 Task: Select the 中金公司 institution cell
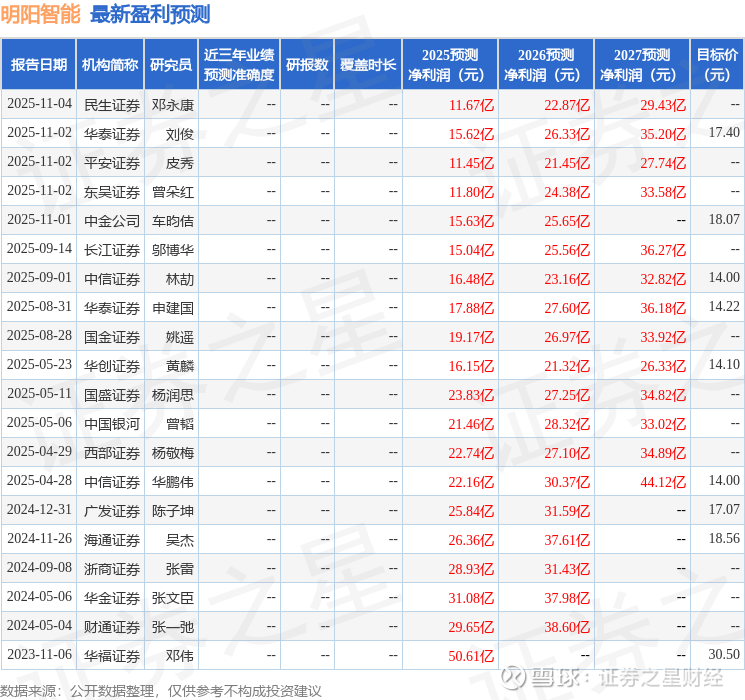pos(112,221)
